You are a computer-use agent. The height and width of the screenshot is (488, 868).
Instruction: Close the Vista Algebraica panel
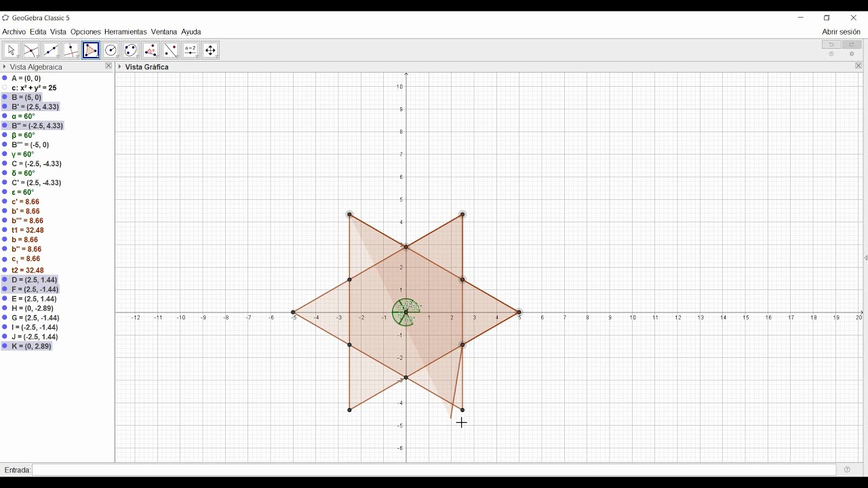(108, 66)
